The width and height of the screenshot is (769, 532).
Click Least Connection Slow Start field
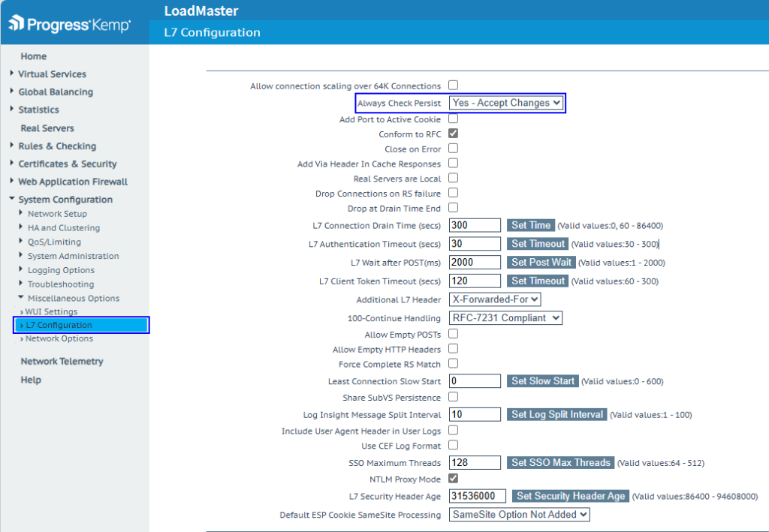tap(475, 381)
